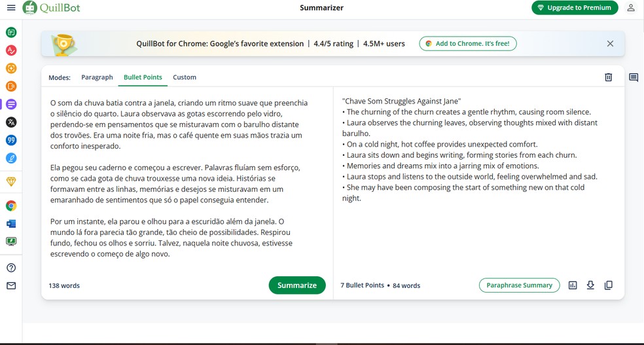Click bullet "Laura sits down and begins writing"
The height and width of the screenshot is (345, 644).
pyautogui.click(x=459, y=155)
